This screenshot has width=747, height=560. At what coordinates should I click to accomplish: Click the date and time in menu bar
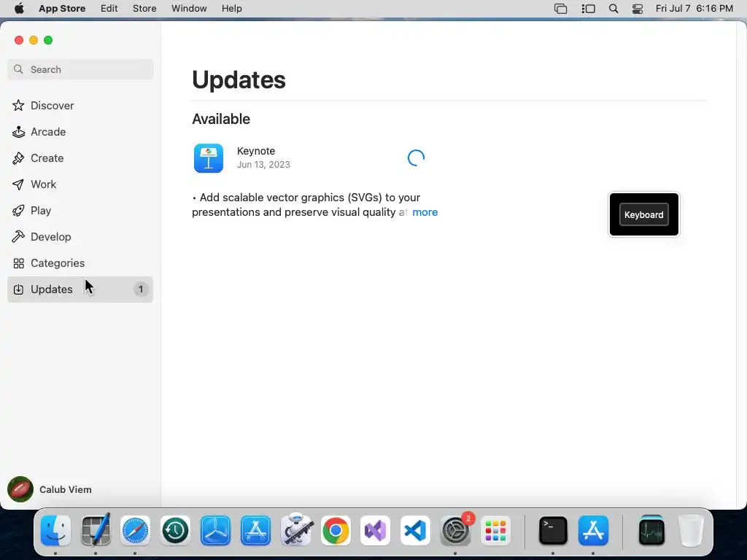tap(694, 9)
